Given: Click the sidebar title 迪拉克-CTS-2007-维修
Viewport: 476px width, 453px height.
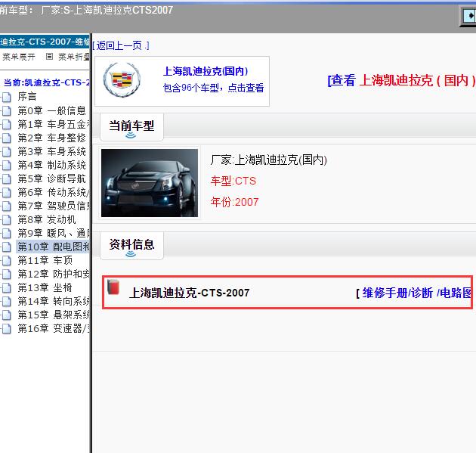Looking at the screenshot, I should (45, 42).
